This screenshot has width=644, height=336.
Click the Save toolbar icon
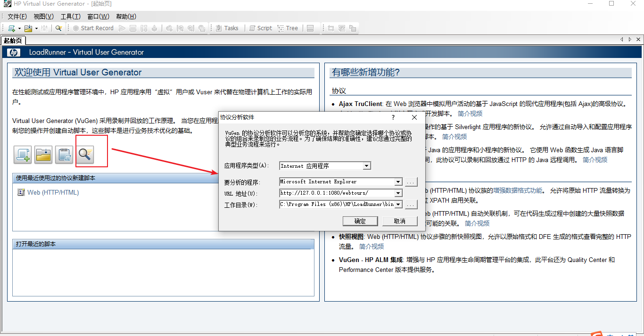[44, 28]
